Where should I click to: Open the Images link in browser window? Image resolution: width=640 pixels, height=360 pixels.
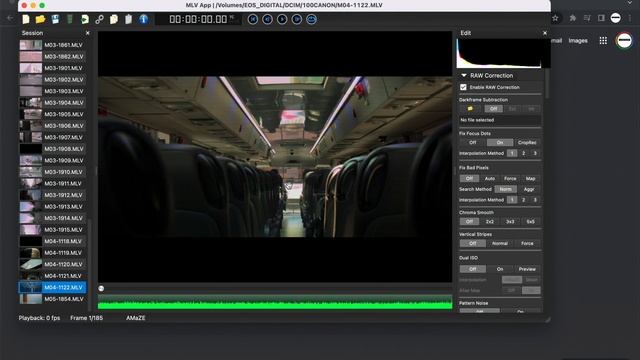578,40
